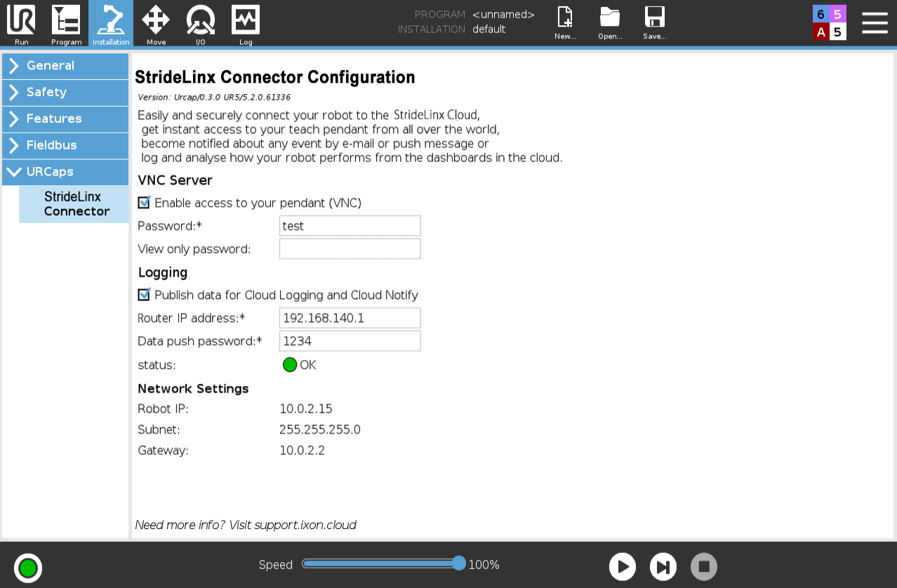Click the Router IP address field
The height and width of the screenshot is (588, 897).
(350, 318)
